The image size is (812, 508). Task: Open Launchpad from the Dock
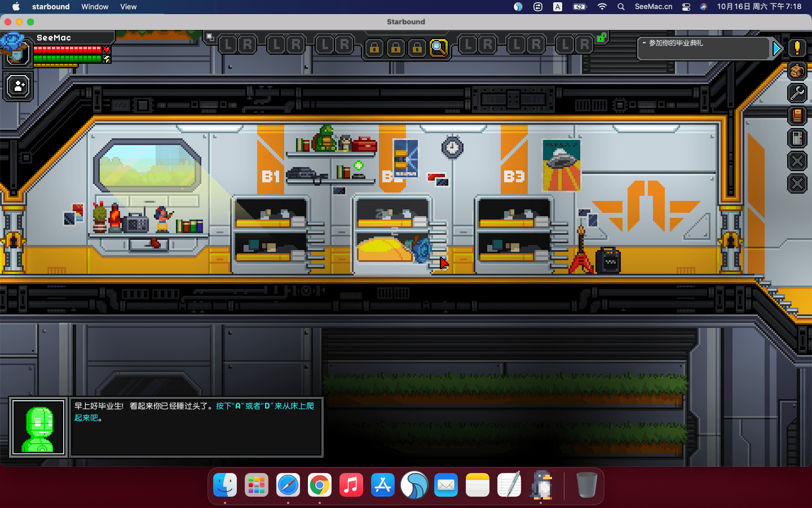[257, 485]
